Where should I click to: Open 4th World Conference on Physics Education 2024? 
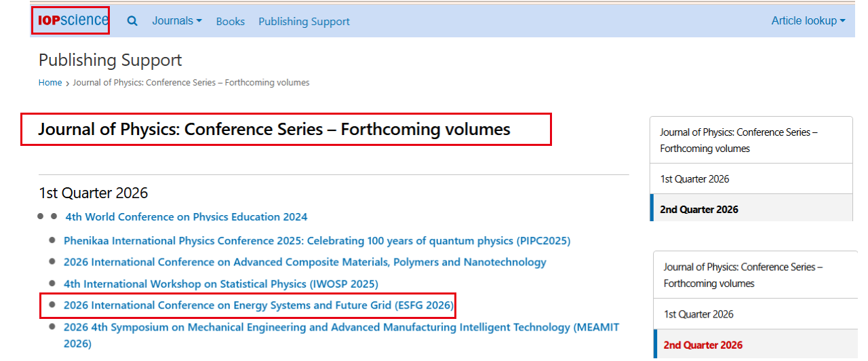(186, 217)
